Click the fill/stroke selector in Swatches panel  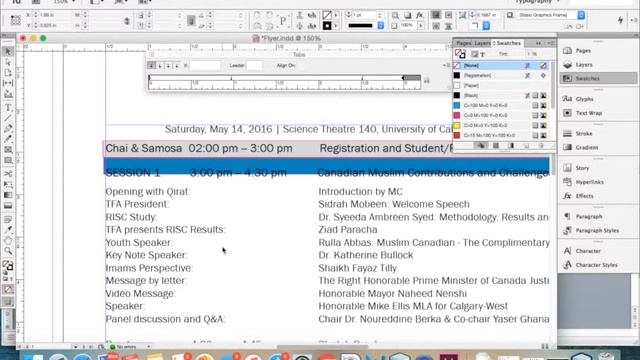(x=460, y=53)
